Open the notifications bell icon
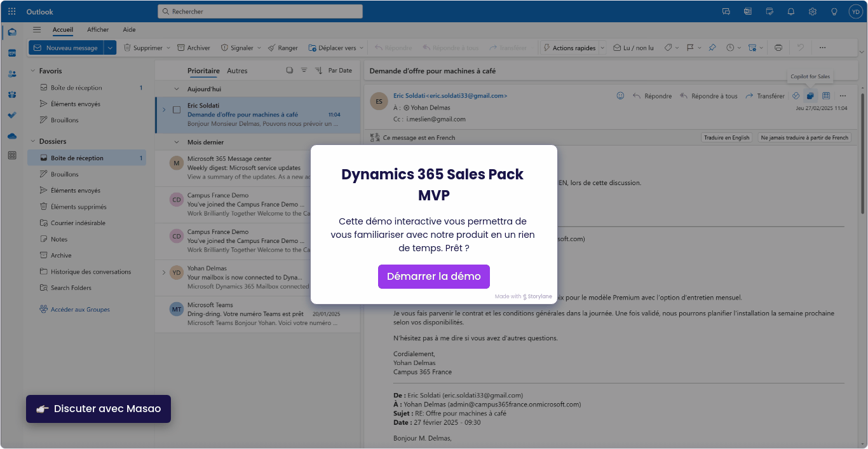This screenshot has width=868, height=449. (x=791, y=11)
